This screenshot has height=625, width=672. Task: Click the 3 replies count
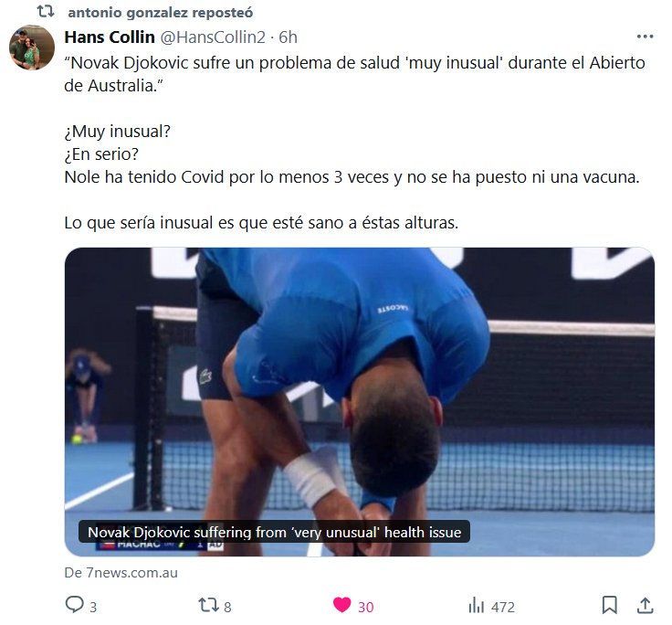[x=93, y=607]
